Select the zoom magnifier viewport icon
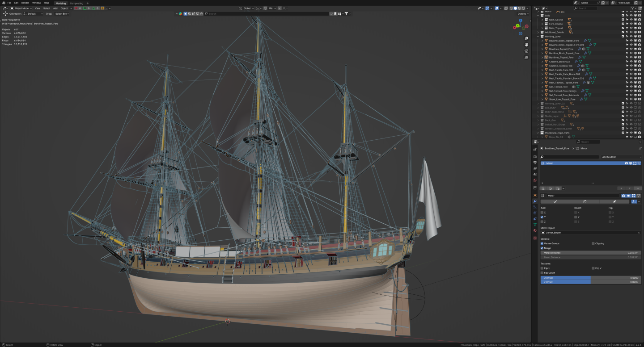This screenshot has width=644, height=347. click(x=526, y=39)
